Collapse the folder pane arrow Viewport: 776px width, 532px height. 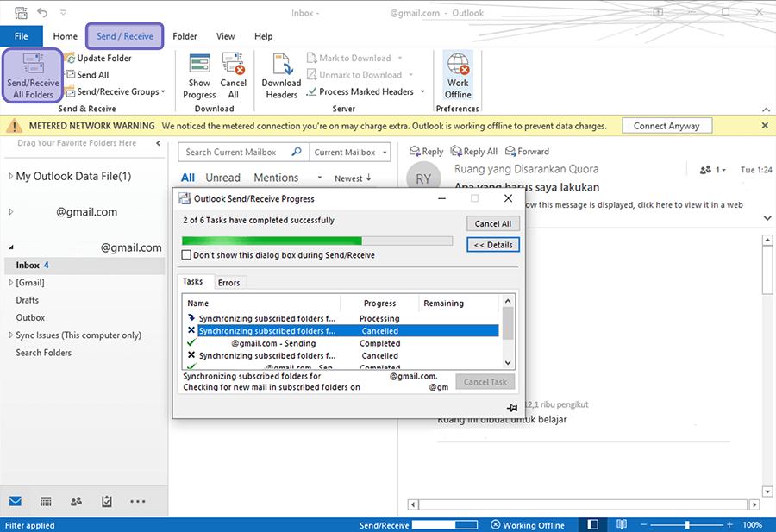pyautogui.click(x=159, y=143)
